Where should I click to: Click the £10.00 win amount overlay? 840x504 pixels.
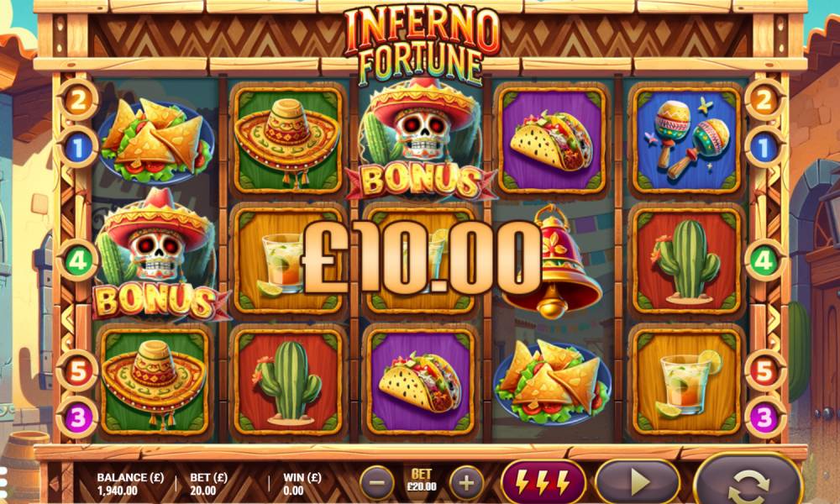coord(421,257)
